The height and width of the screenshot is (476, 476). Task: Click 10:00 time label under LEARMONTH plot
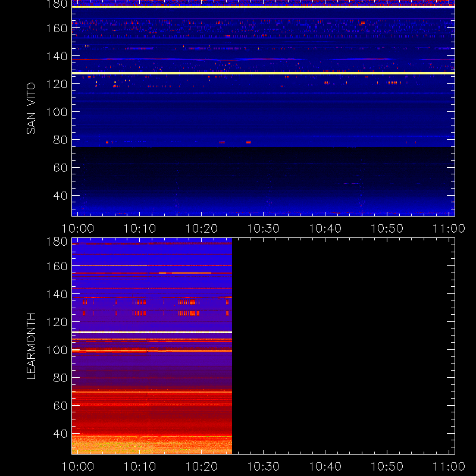[x=78, y=466]
